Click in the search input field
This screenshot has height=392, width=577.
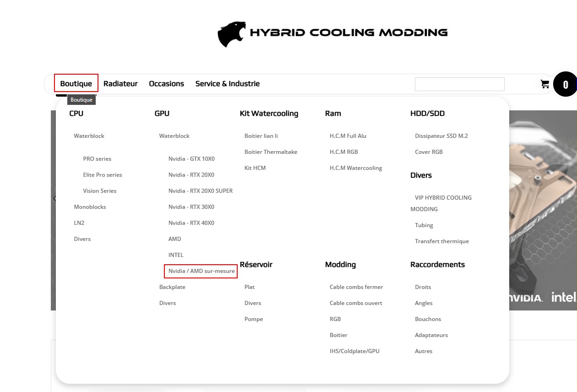tap(459, 84)
